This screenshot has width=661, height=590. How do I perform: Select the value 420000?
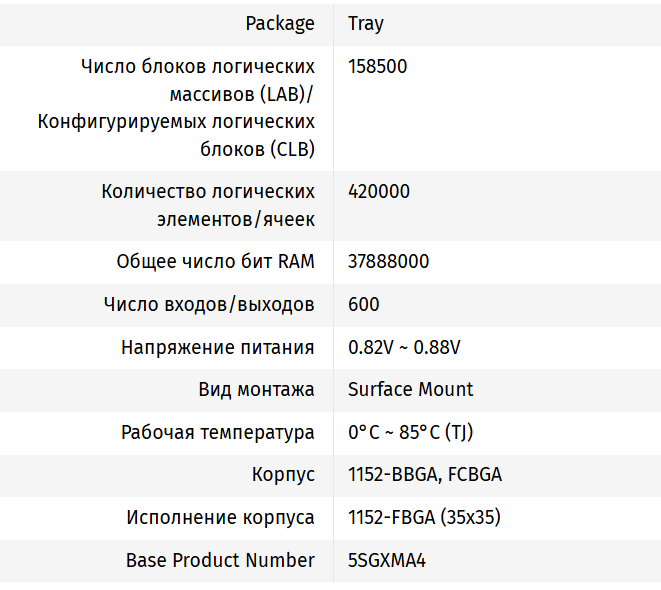[x=379, y=191]
